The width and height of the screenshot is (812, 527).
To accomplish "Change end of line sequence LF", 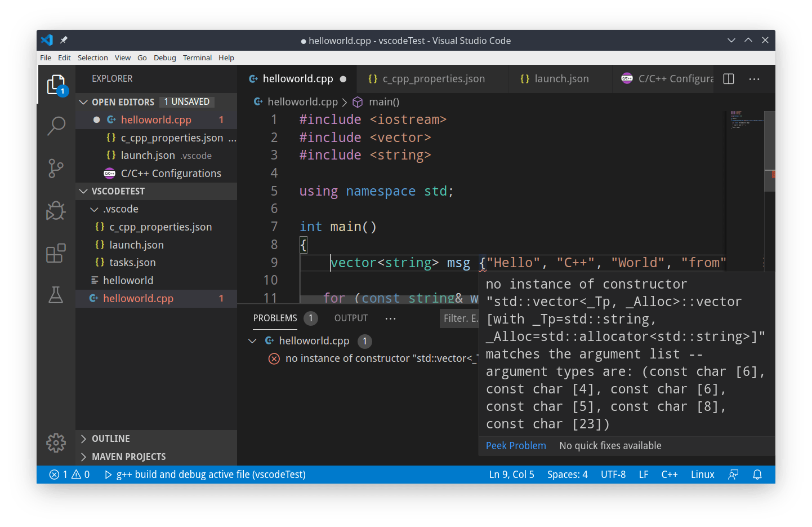I will (x=644, y=475).
